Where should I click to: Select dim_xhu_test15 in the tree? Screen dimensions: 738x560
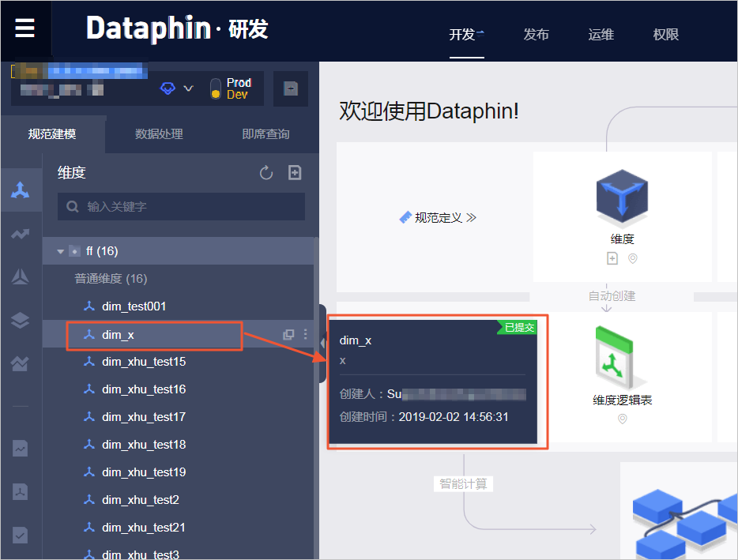[x=144, y=362]
